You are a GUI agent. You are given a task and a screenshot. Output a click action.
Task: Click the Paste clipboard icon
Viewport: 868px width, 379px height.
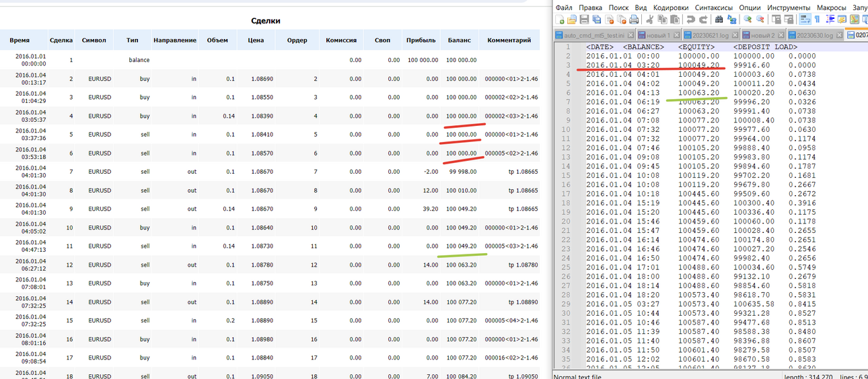coord(675,20)
